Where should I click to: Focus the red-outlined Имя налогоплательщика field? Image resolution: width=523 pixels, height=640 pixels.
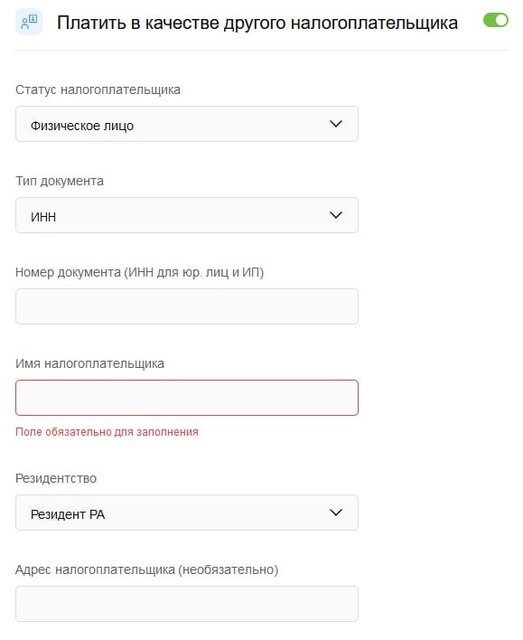(187, 398)
